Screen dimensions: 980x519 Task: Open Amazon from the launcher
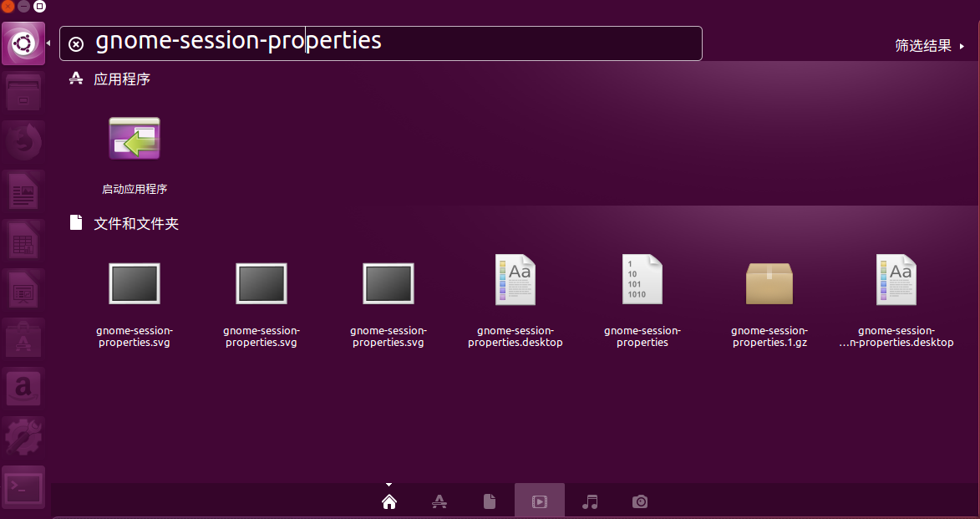click(x=23, y=389)
